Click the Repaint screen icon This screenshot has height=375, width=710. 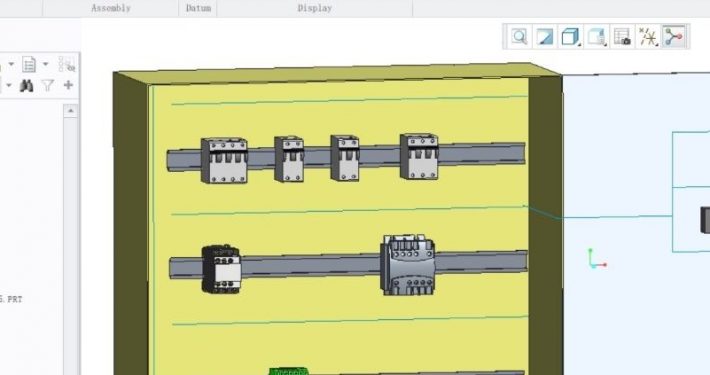[x=545, y=37]
